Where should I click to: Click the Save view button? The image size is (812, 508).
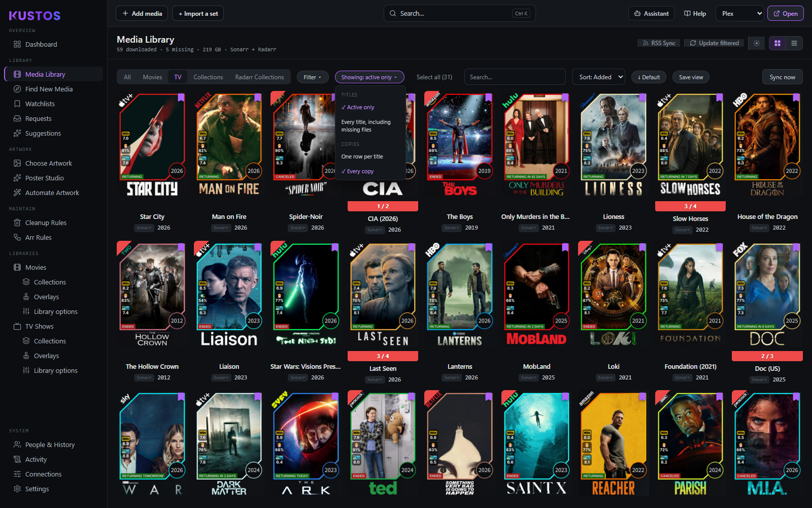click(x=691, y=77)
